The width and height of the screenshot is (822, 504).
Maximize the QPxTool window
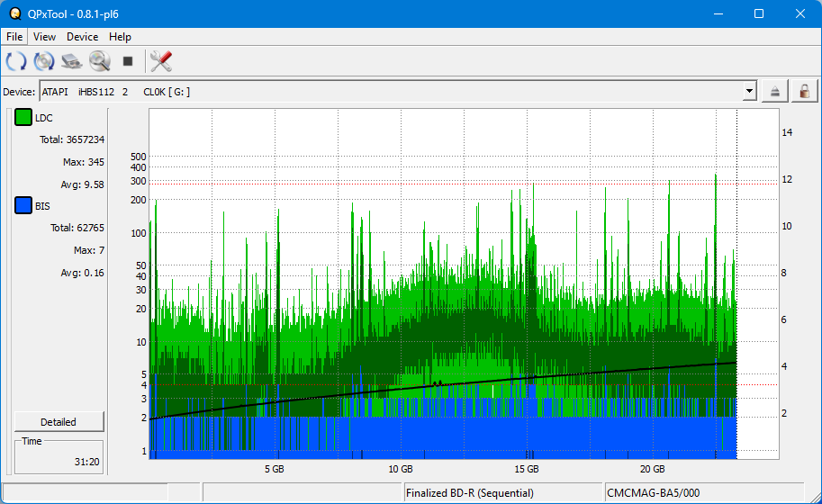(759, 13)
